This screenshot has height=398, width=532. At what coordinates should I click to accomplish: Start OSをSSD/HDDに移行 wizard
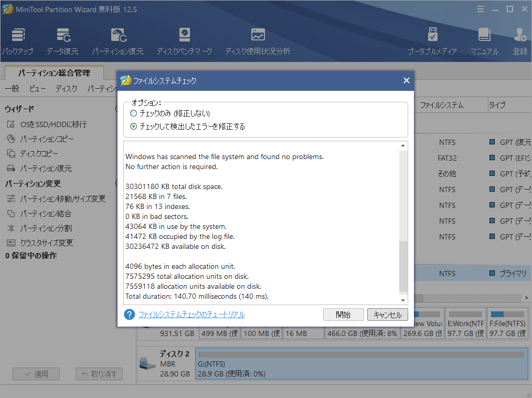pyautogui.click(x=47, y=124)
